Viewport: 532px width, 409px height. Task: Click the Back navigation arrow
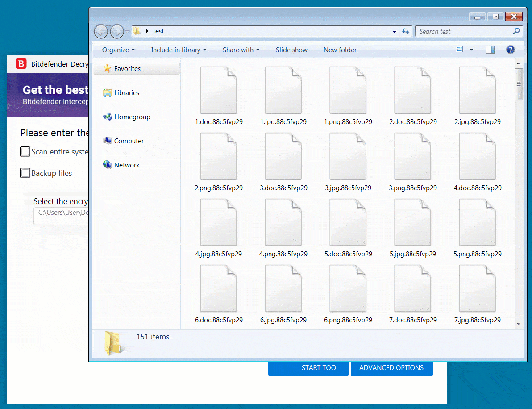tap(101, 32)
